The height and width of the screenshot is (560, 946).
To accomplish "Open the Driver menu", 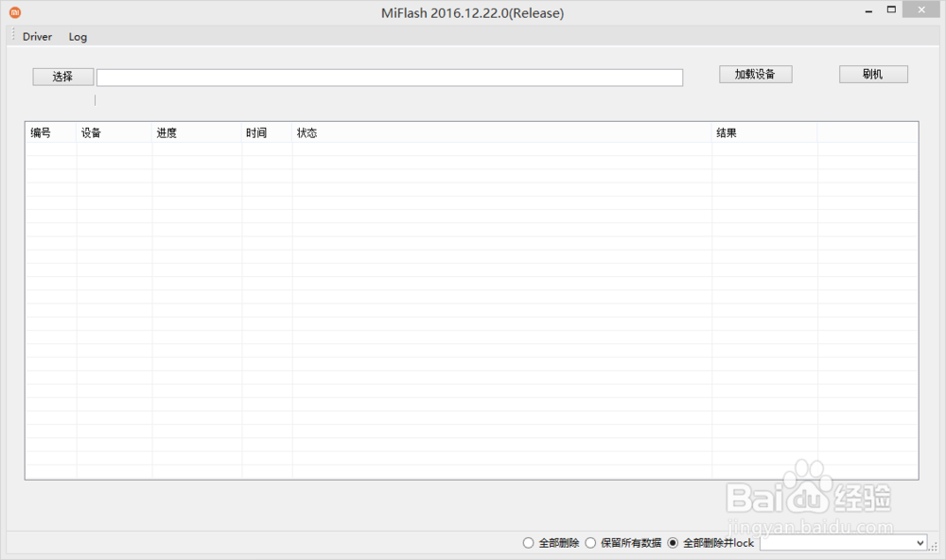I will 37,36.
